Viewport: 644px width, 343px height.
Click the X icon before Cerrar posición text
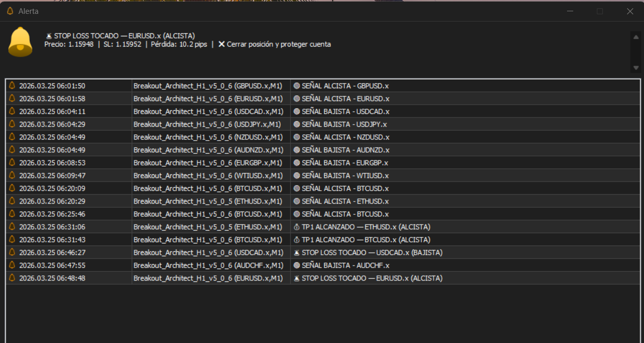coord(222,44)
